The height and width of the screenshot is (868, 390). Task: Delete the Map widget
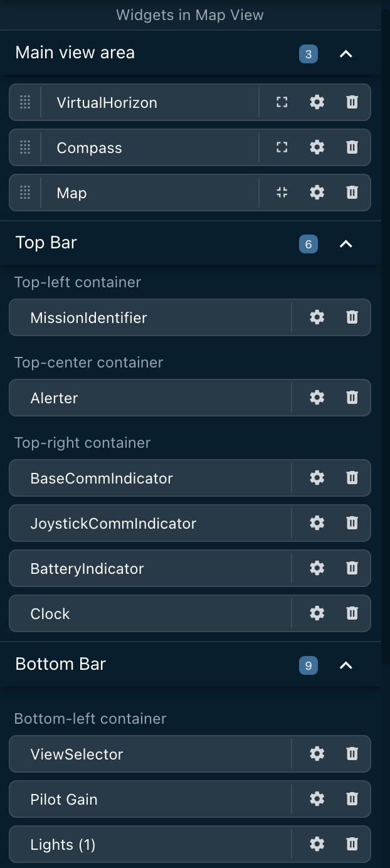click(352, 193)
